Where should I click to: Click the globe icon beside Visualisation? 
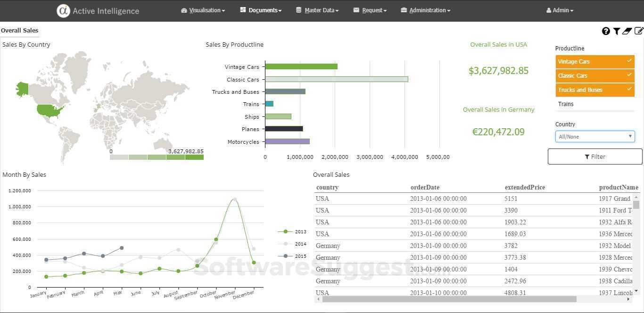click(183, 10)
